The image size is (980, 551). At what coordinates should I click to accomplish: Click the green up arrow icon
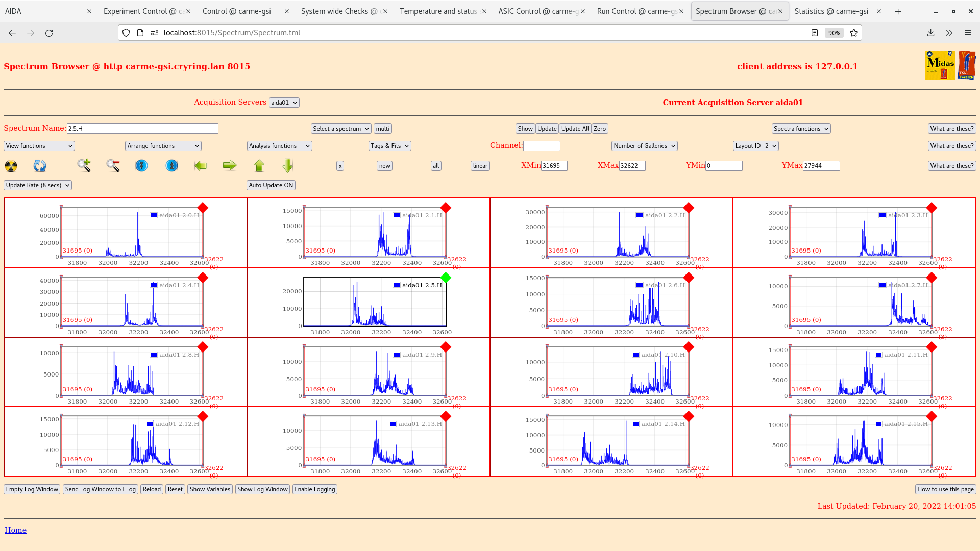click(x=259, y=165)
